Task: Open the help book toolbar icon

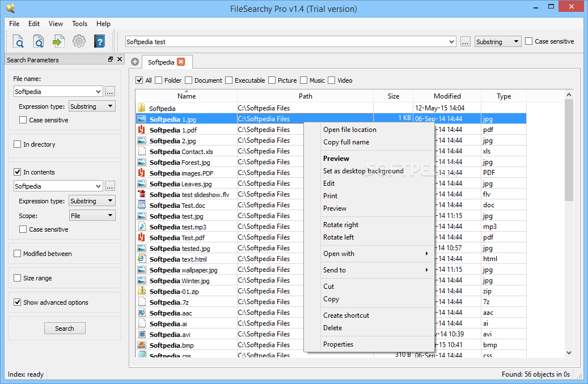Action: pyautogui.click(x=99, y=41)
